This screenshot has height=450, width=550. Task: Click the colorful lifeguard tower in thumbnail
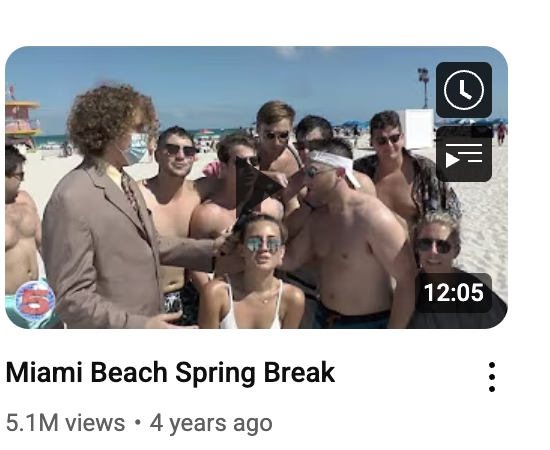(21, 121)
